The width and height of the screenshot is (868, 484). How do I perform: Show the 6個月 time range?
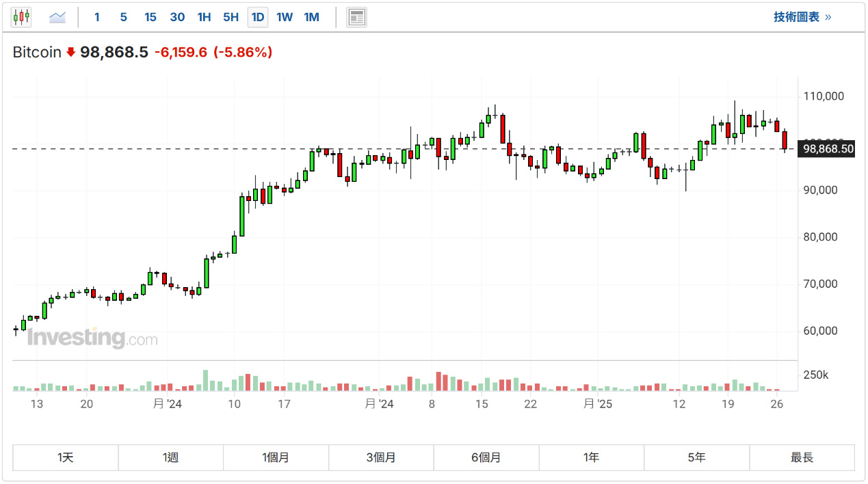[486, 457]
